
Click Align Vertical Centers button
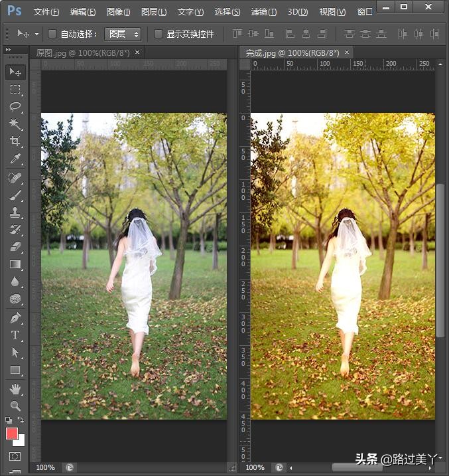tap(253, 34)
